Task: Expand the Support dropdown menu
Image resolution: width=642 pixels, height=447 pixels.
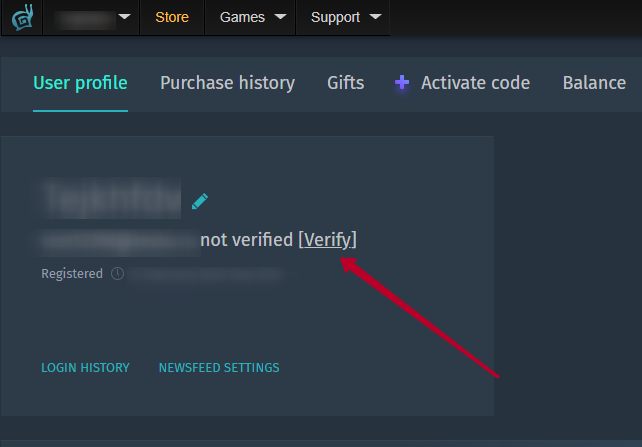Action: click(345, 17)
